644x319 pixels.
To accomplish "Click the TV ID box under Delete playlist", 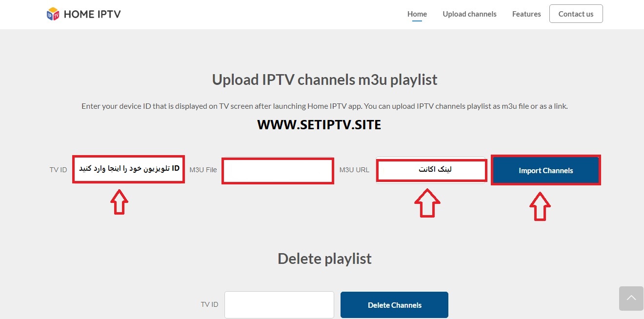I will coord(279,304).
